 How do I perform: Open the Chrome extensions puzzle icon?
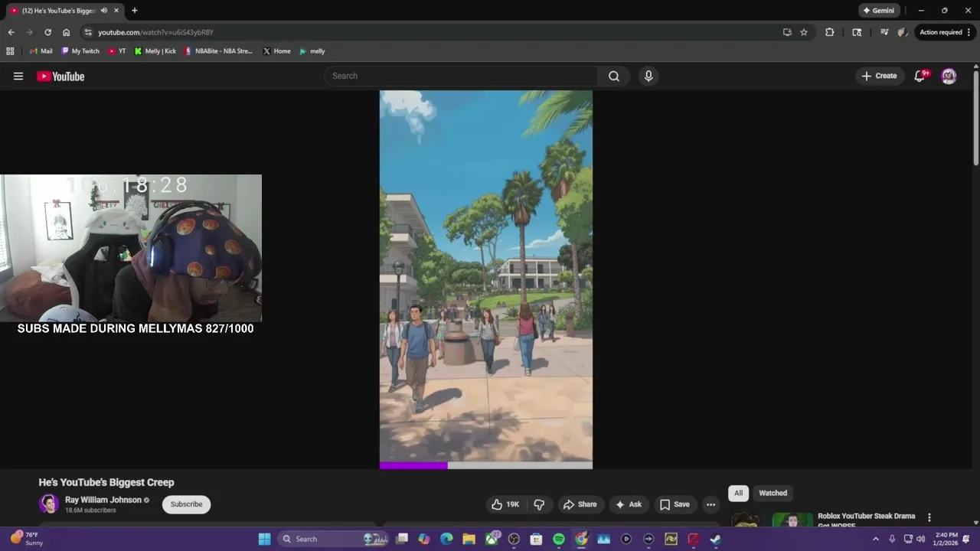tap(829, 32)
